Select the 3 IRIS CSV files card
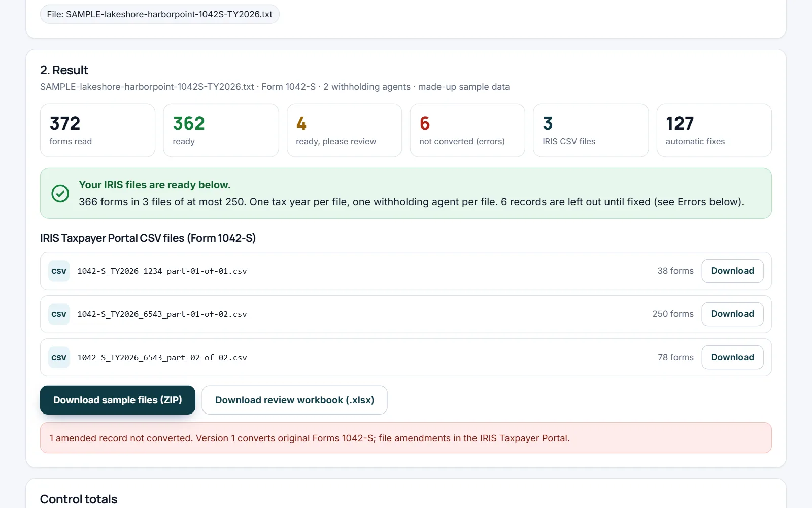This screenshot has height=508, width=812. pos(591,131)
